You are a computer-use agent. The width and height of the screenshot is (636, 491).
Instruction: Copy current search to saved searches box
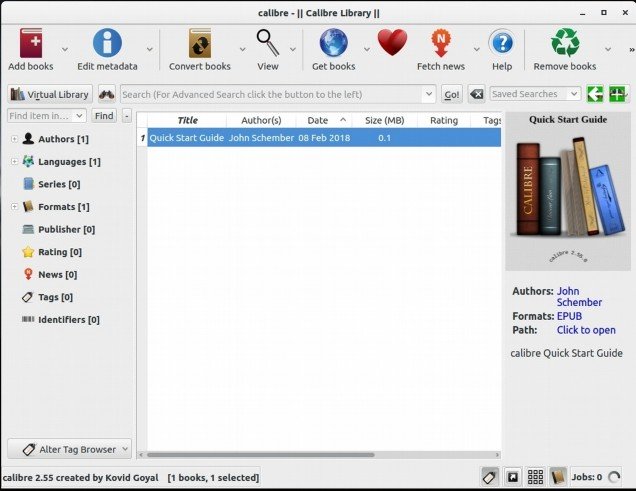tap(595, 94)
